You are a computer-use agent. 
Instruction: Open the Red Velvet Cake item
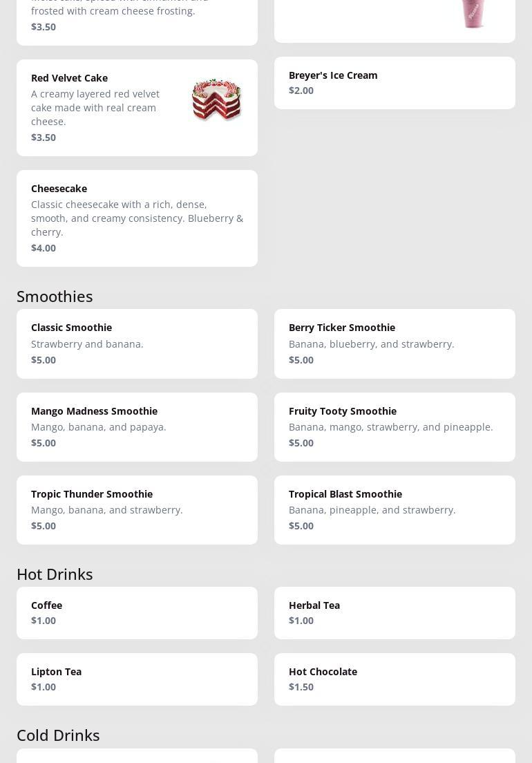[137, 108]
